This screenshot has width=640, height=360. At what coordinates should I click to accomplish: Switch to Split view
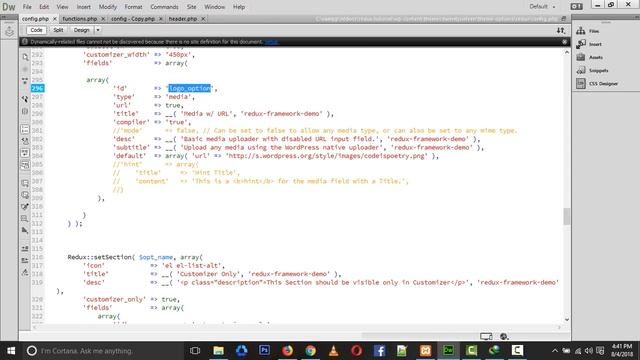[58, 30]
